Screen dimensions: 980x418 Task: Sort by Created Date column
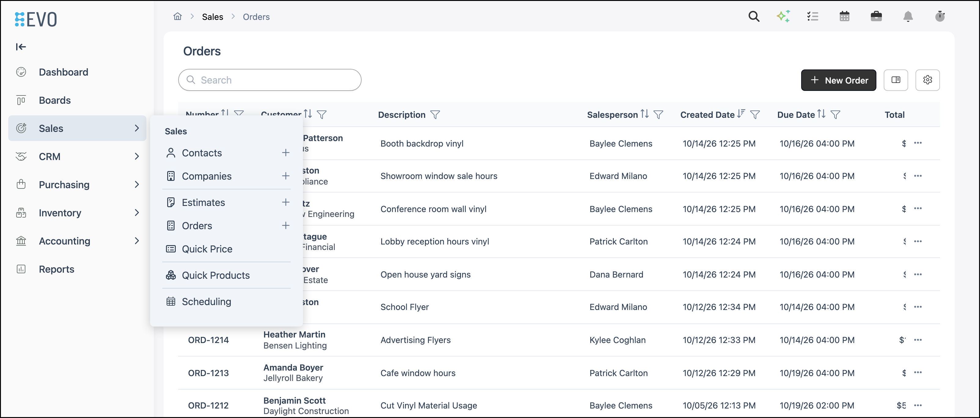pos(741,114)
